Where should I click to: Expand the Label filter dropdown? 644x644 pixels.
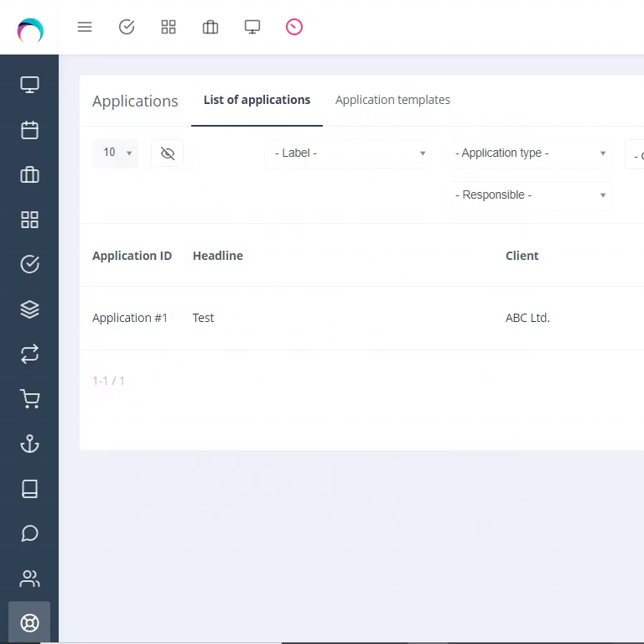coord(350,153)
